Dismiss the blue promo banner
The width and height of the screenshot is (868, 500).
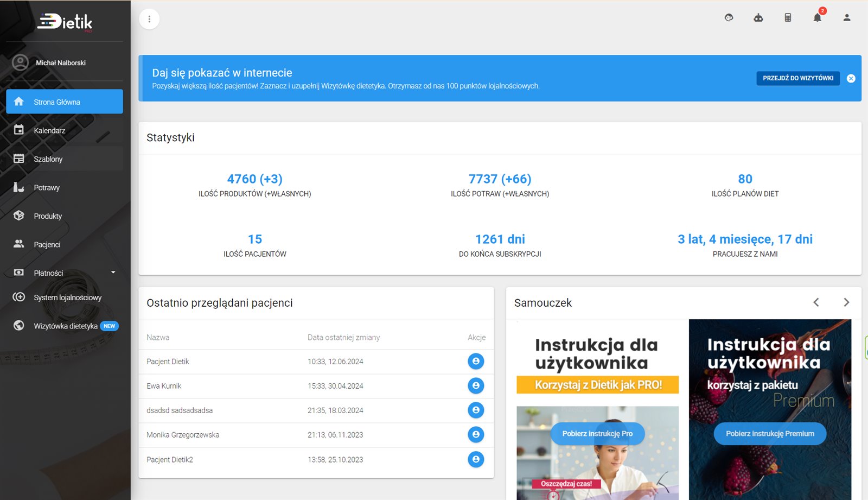[x=851, y=78]
